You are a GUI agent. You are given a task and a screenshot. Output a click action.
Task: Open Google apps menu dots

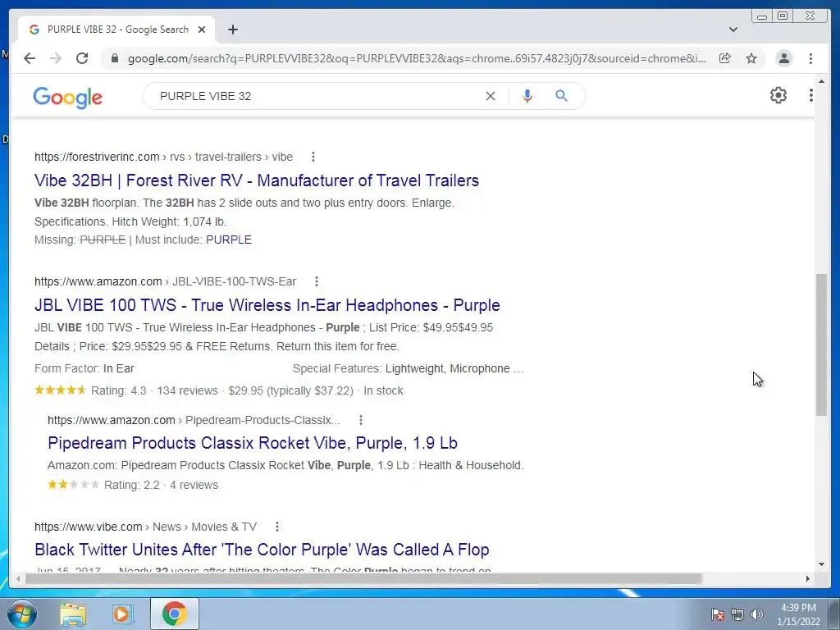pyautogui.click(x=811, y=95)
